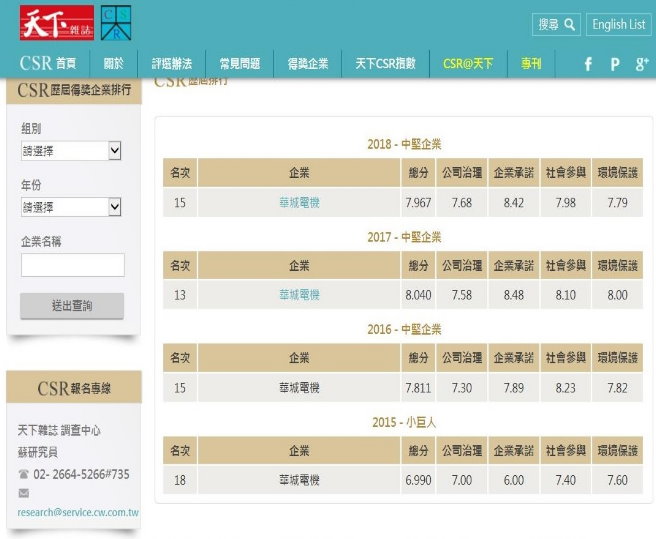The height and width of the screenshot is (539, 656).
Task: Select total score 8.040 cell
Action: tap(418, 295)
